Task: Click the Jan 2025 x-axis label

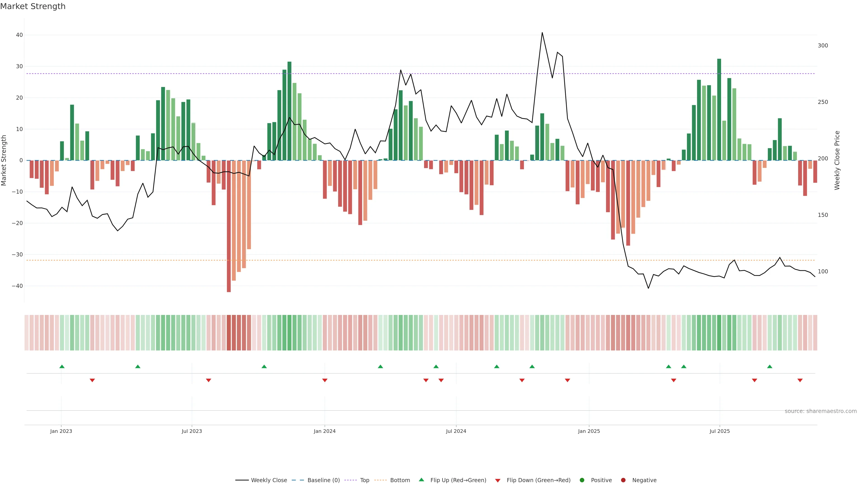Action: 589,431
